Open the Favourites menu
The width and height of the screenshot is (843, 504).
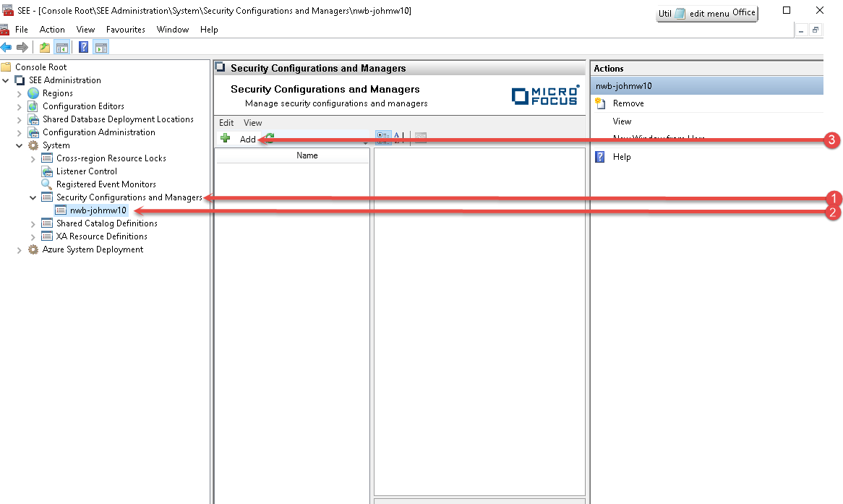(125, 30)
